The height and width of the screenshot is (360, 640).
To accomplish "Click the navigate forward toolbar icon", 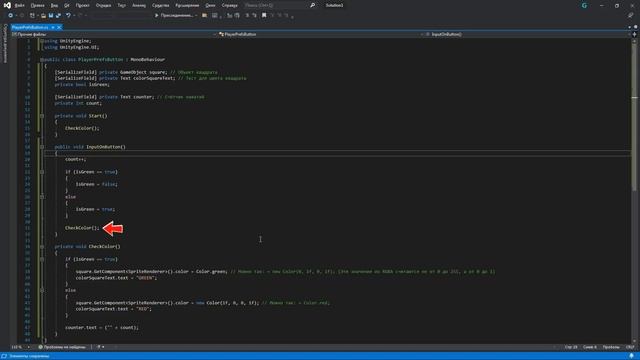I will click(21, 16).
